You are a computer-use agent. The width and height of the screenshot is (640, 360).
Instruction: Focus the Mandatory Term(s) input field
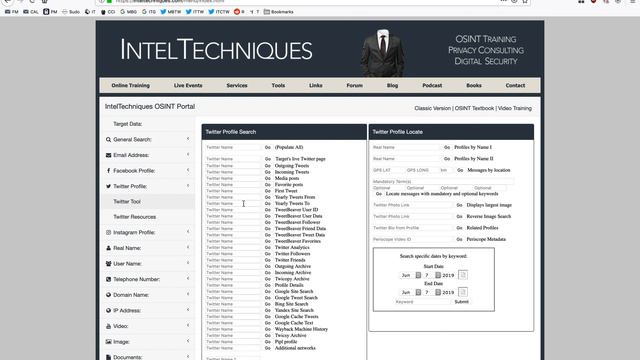coord(443,182)
